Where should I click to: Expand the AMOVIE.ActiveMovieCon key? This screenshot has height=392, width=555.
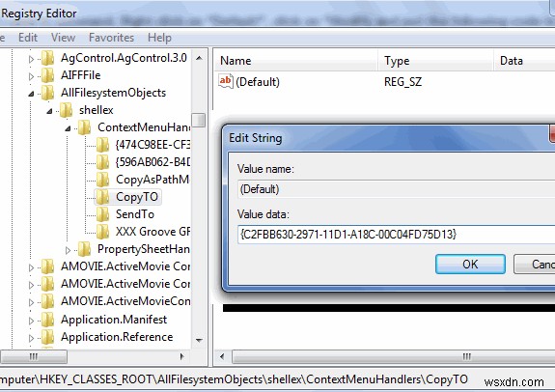click(31, 302)
